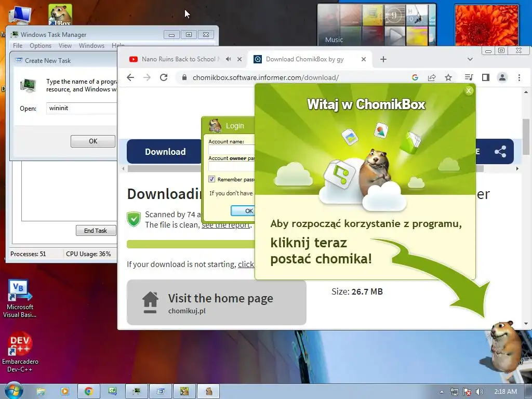This screenshot has width=532, height=399.
Task: Mute the Nano Ruins Back to School tab
Action: [229, 59]
